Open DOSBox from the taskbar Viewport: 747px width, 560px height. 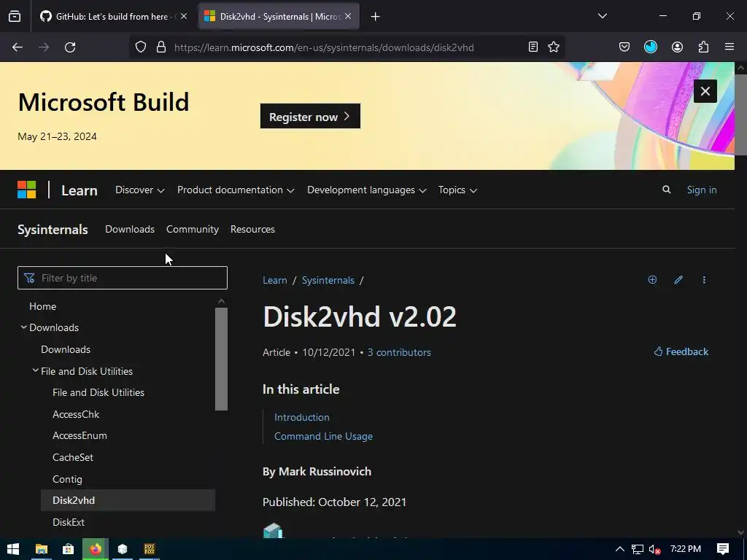[149, 549]
